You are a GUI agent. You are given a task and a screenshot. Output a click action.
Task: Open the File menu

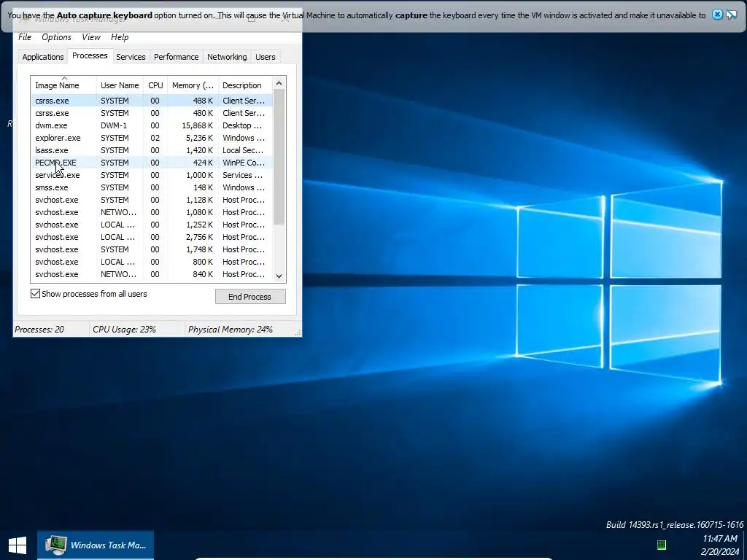tap(24, 37)
